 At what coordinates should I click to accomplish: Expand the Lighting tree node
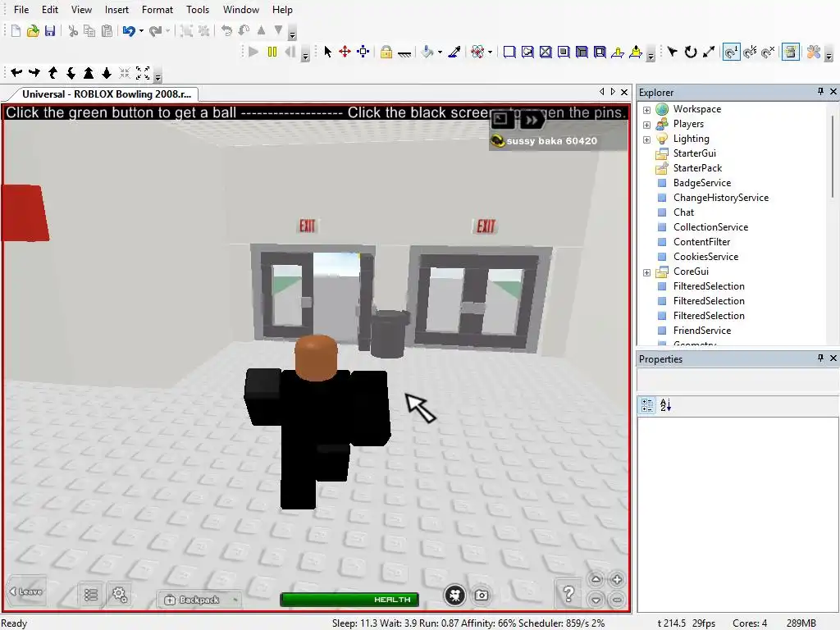click(x=646, y=139)
